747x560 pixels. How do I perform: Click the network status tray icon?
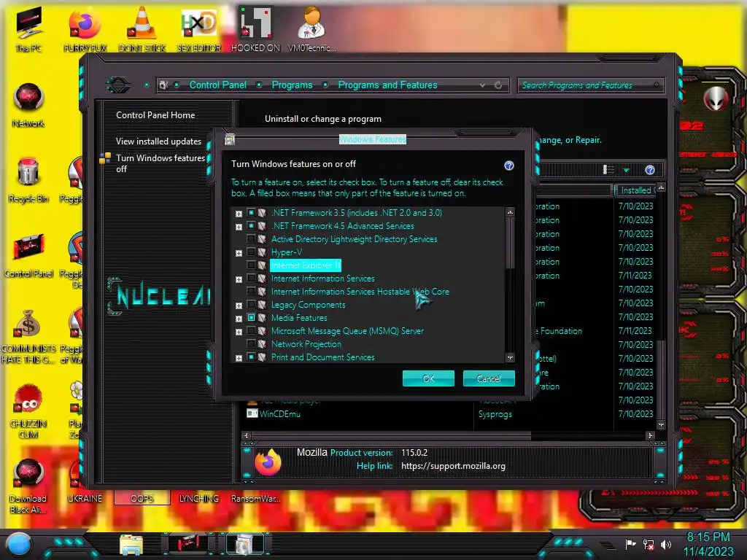point(649,544)
